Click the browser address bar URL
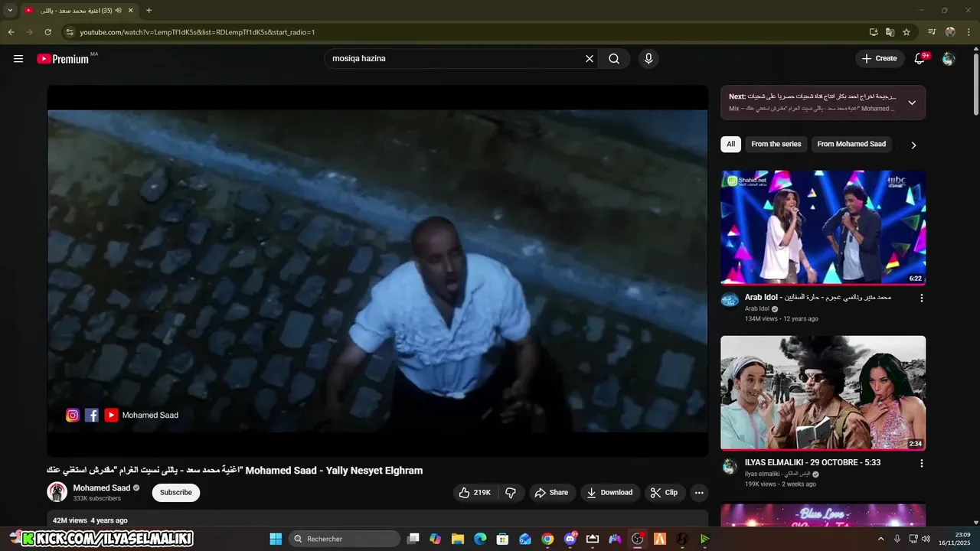This screenshot has width=980, height=551. pos(198,32)
